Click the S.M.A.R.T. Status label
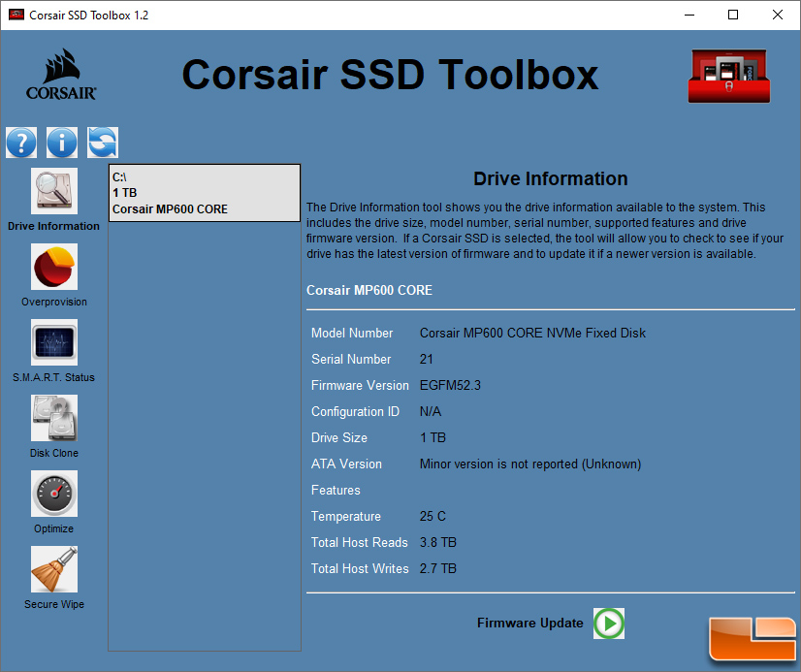The width and height of the screenshot is (801, 672). [x=53, y=377]
